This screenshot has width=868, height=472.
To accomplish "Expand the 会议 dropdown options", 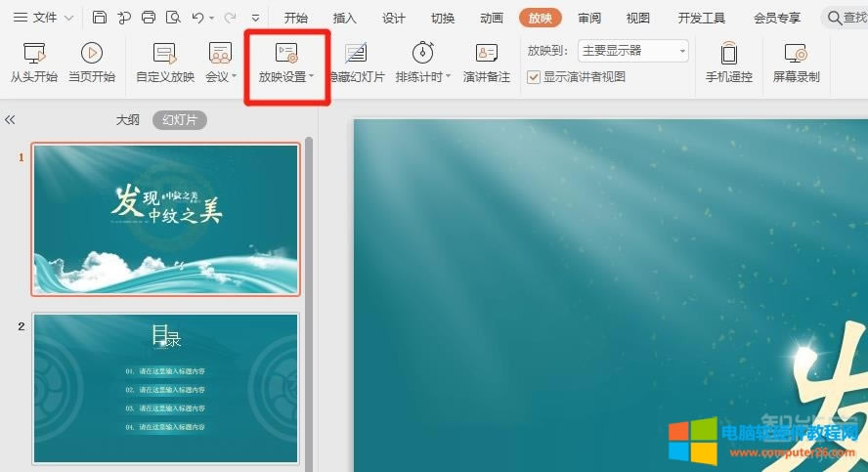I will (x=236, y=77).
